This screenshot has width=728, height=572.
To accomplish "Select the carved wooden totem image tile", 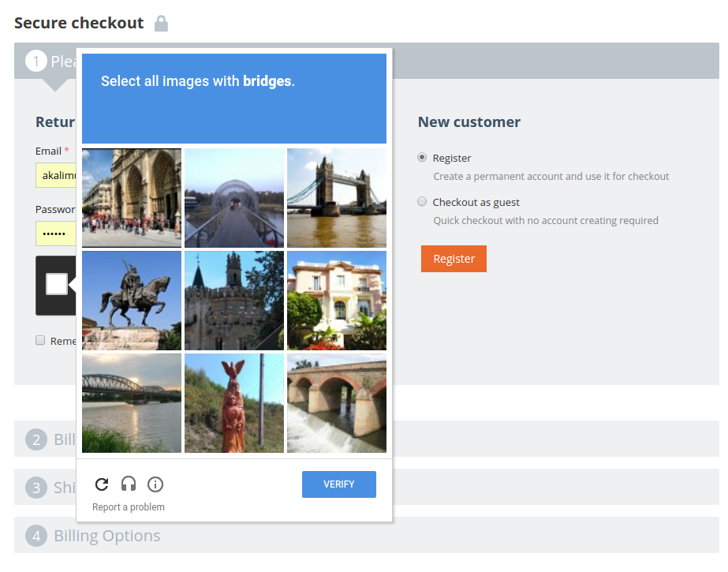I will click(234, 403).
